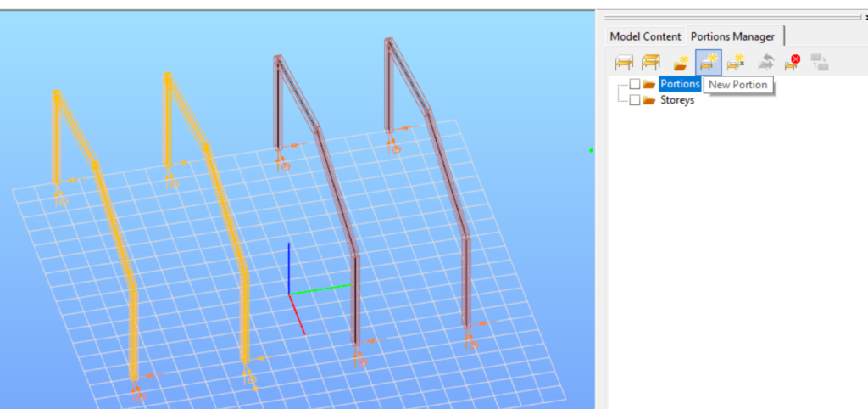Viewport: 868px width, 409px height.
Task: Click the red axis of the triad
Action: tap(298, 315)
